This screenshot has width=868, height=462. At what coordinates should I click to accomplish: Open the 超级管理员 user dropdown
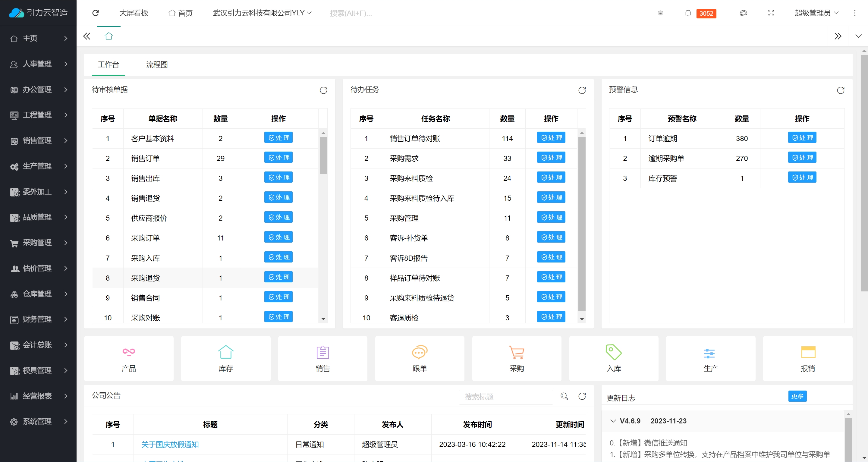coord(816,13)
